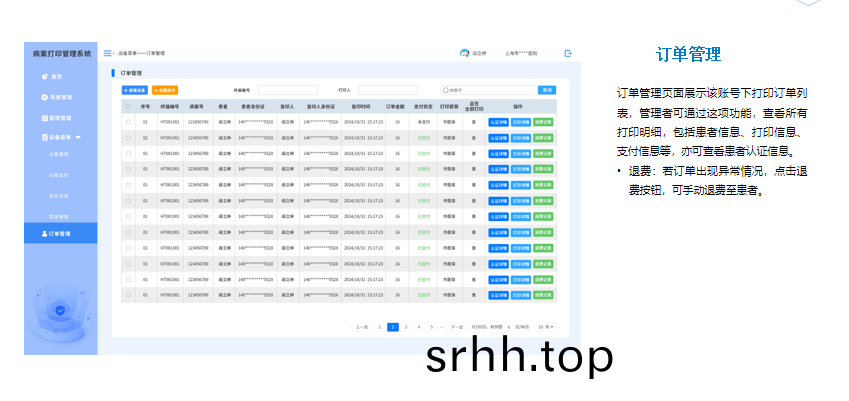This screenshot has width=849, height=401.
Task: Check the last table row checkbox
Action: [x=128, y=294]
